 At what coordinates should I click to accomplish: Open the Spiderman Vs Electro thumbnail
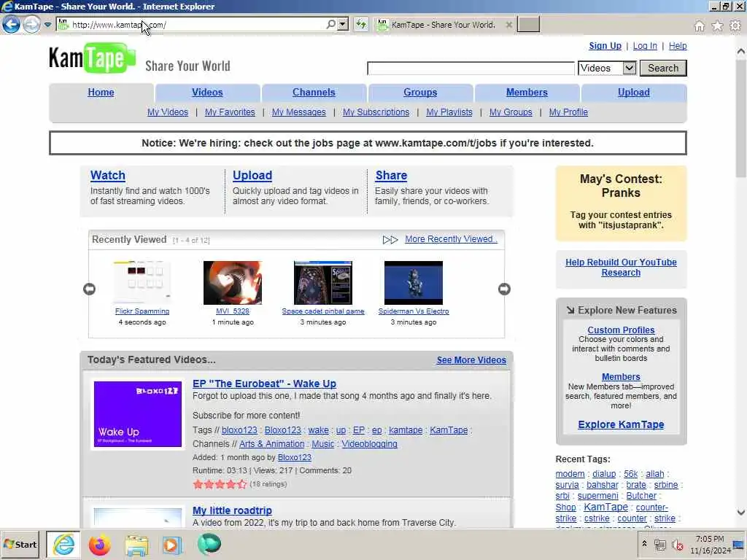(414, 282)
